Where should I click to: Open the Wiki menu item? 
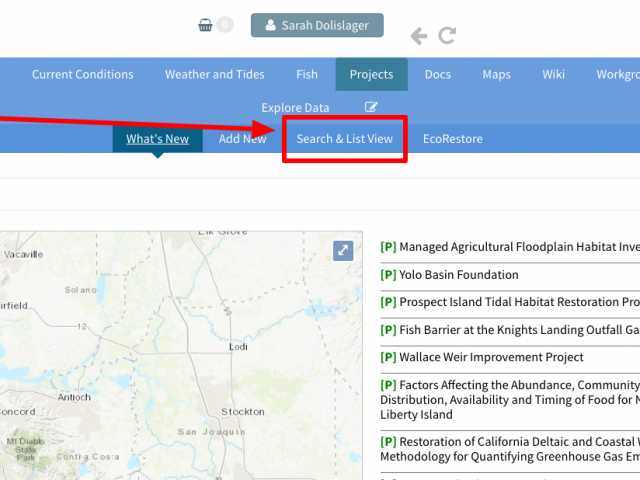click(553, 74)
